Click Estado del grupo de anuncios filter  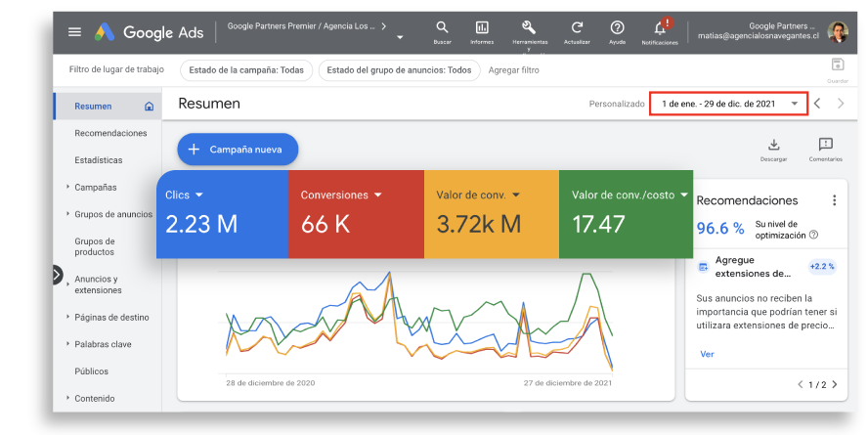[x=399, y=70]
